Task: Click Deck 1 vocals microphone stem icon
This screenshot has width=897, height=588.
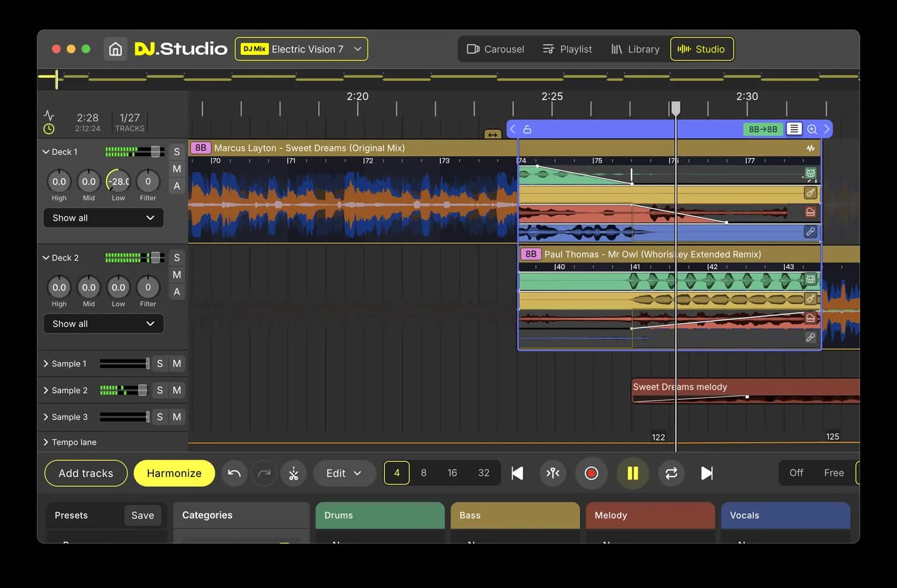Action: (x=811, y=232)
